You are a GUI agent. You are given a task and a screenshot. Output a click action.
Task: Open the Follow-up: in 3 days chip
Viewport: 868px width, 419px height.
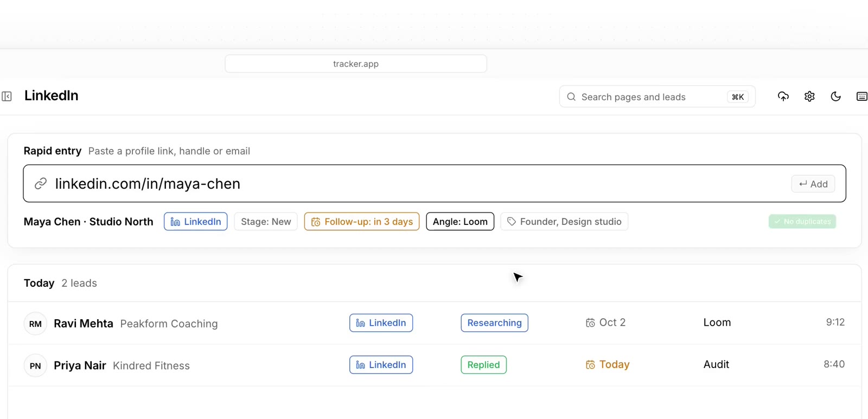(x=362, y=222)
